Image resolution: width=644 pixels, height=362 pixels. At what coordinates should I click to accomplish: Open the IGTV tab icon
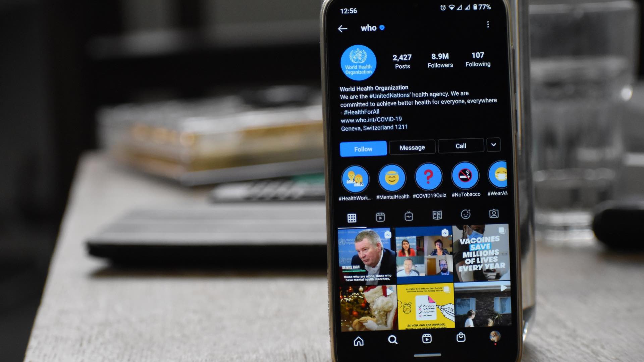(x=408, y=215)
